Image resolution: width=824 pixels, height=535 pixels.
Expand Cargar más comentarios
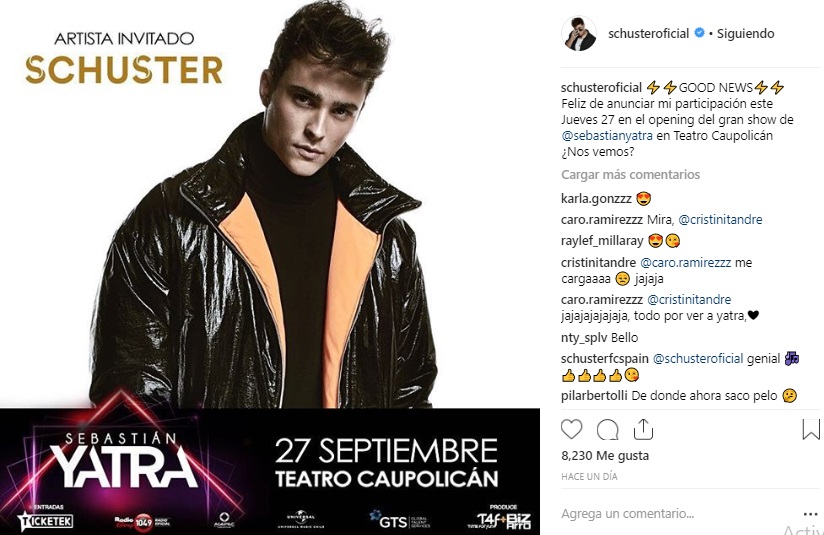tap(630, 174)
